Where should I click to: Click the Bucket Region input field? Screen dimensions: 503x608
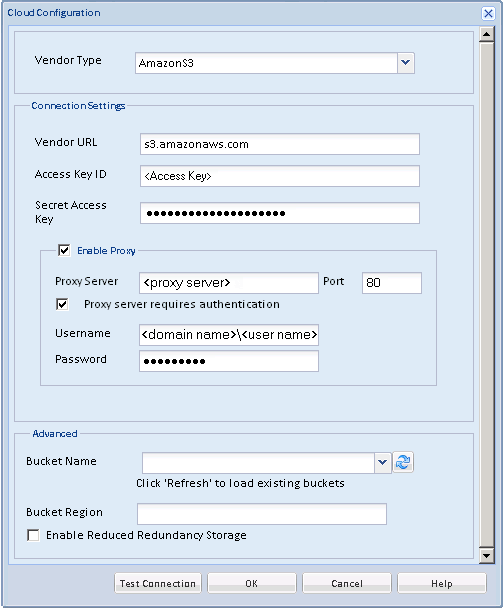coord(262,514)
